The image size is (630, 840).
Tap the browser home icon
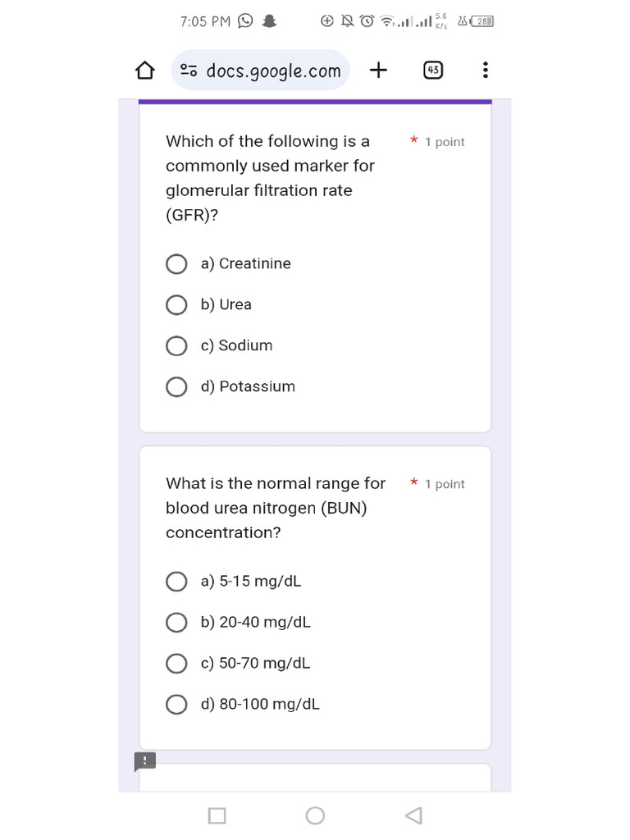pos(145,71)
